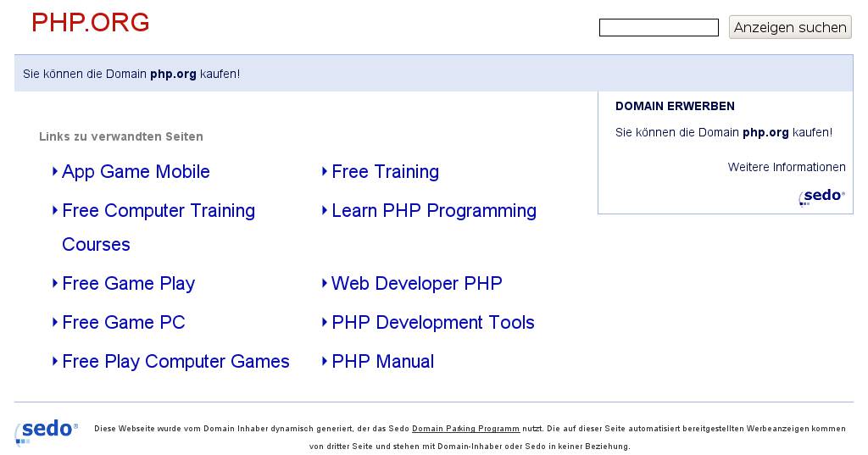Click the arrow bullet beside PHP Manual
The image size is (868, 455).
(x=325, y=362)
